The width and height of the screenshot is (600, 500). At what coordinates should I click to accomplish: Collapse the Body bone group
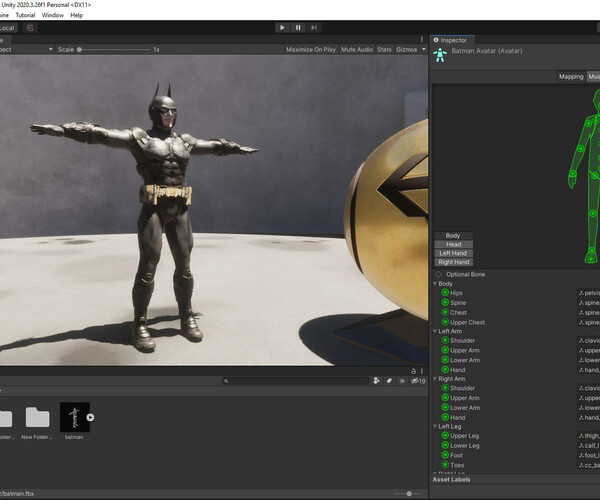pyautogui.click(x=435, y=283)
